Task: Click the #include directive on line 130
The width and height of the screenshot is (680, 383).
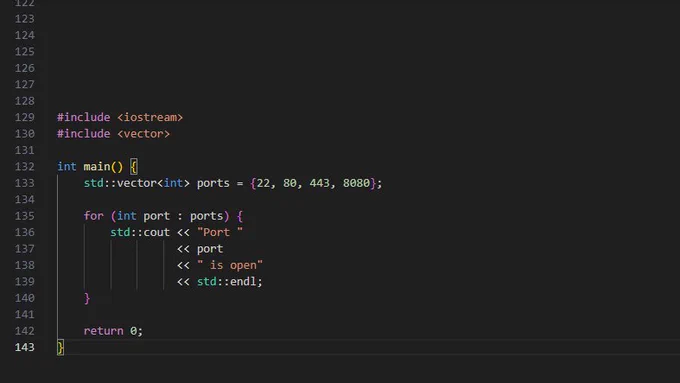Action: [84, 134]
